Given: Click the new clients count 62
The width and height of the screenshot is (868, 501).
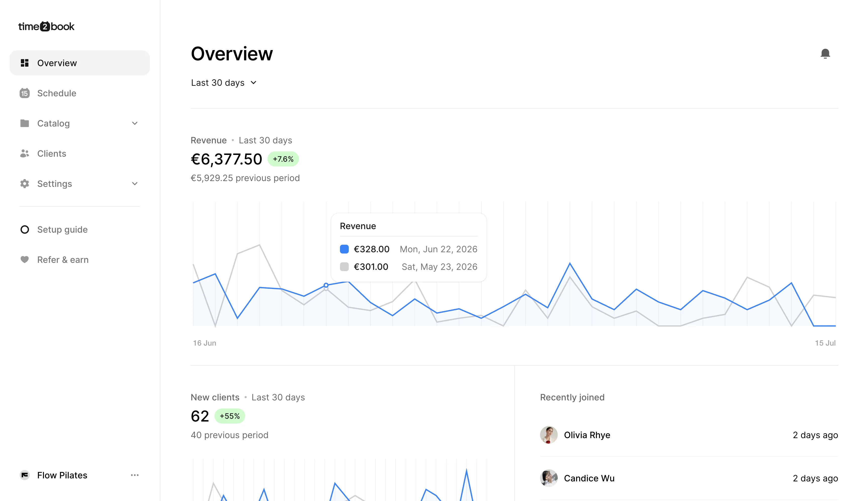Looking at the screenshot, I should coord(200,416).
